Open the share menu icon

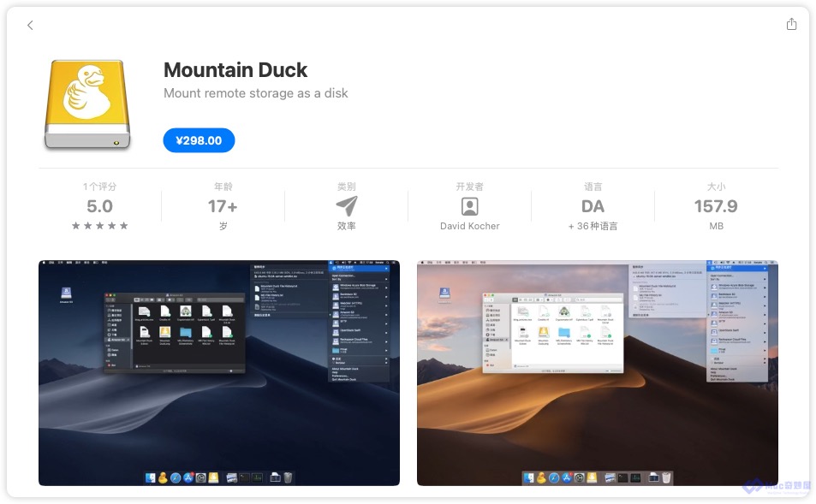pyautogui.click(x=791, y=24)
